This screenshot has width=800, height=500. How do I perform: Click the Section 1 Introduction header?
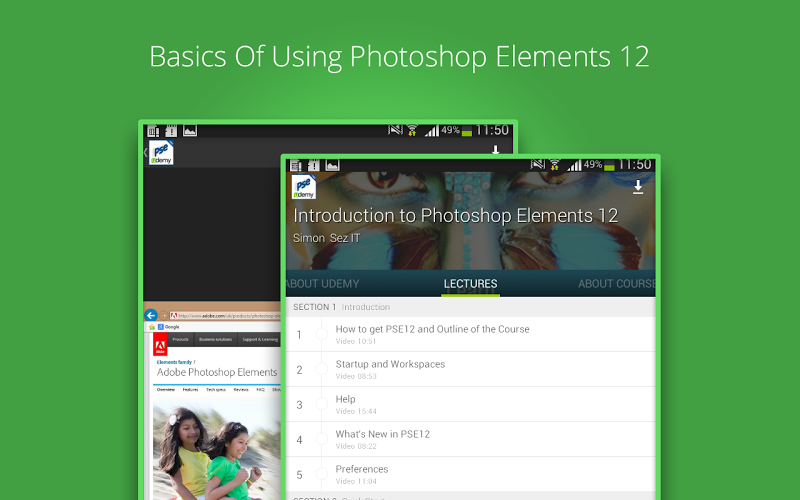point(341,307)
